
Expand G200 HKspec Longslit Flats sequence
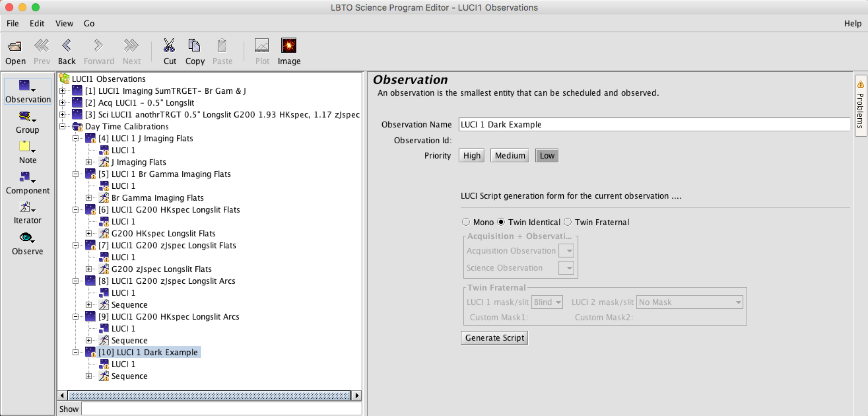[89, 233]
